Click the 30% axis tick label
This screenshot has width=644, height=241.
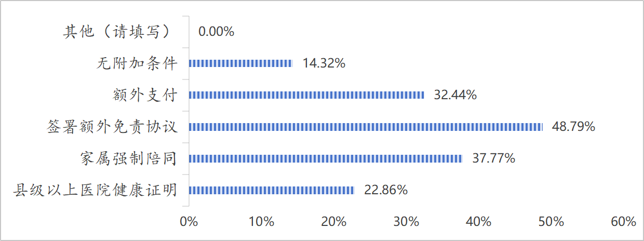406,222
